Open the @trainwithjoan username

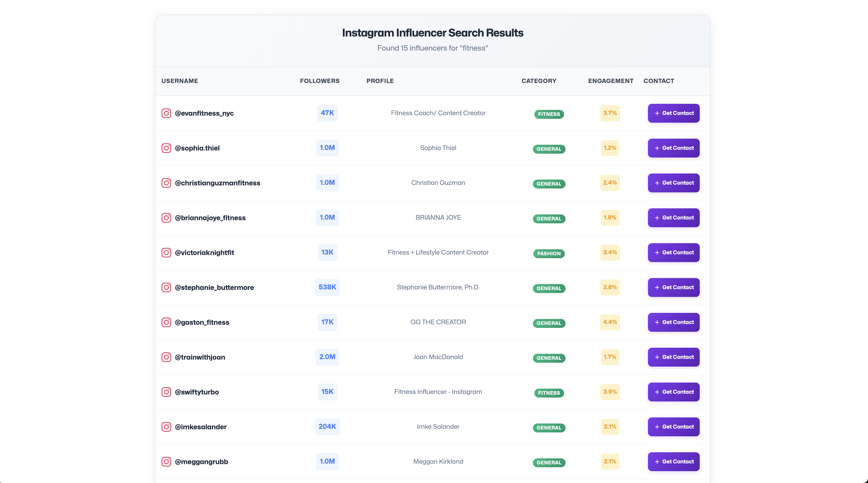[200, 357]
